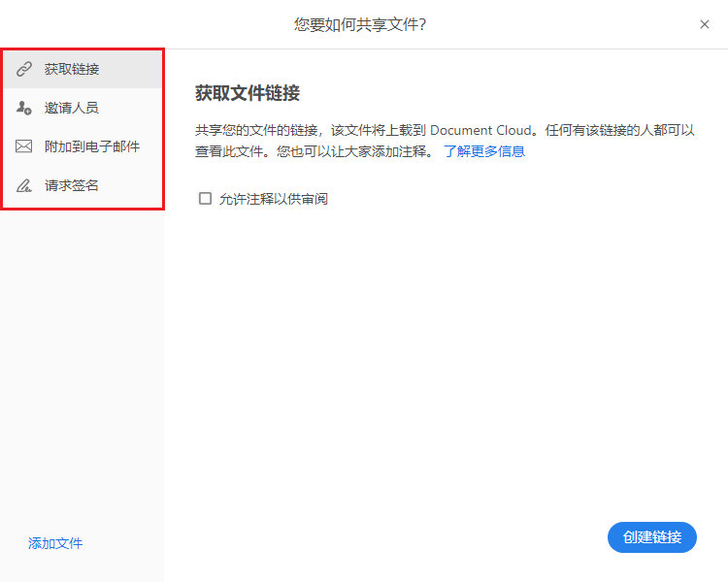Click the 添加文件 link
This screenshot has height=582, width=728.
(x=55, y=543)
